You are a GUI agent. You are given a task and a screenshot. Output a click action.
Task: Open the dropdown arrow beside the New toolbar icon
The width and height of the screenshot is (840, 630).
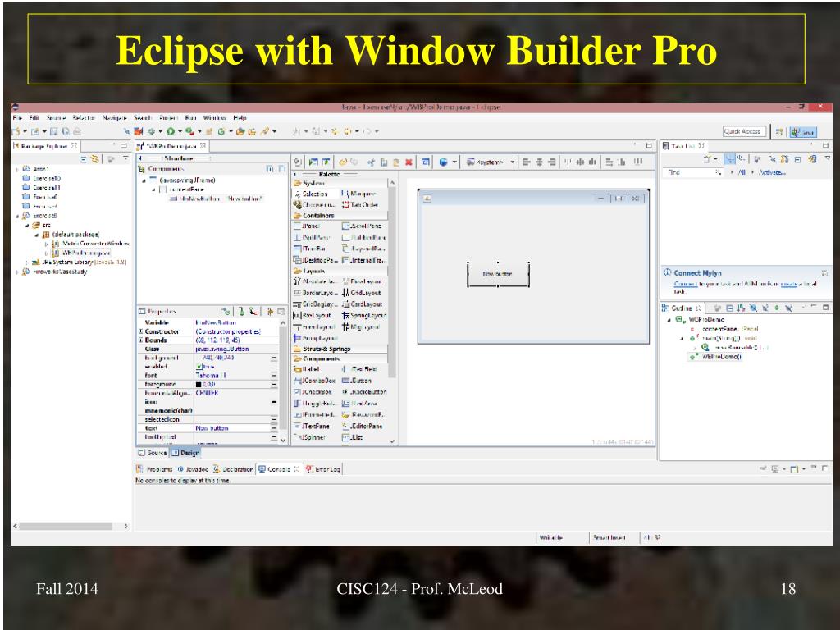click(x=25, y=131)
